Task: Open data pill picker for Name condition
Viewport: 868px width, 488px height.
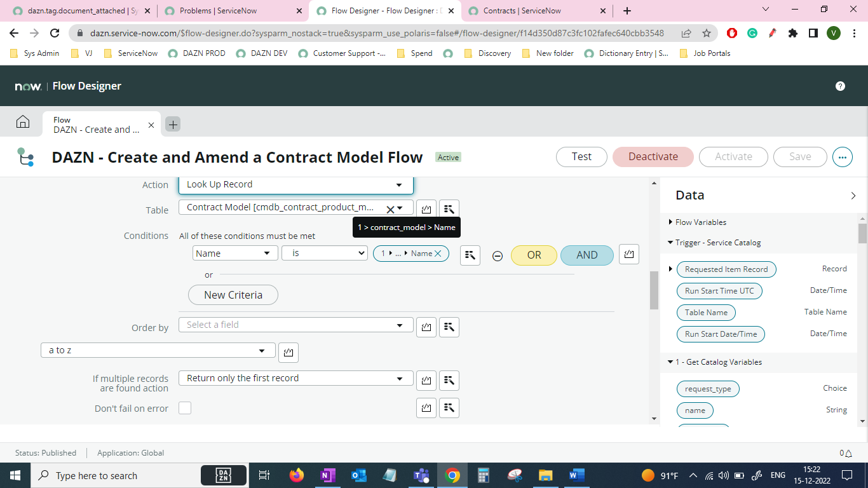Action: point(470,255)
